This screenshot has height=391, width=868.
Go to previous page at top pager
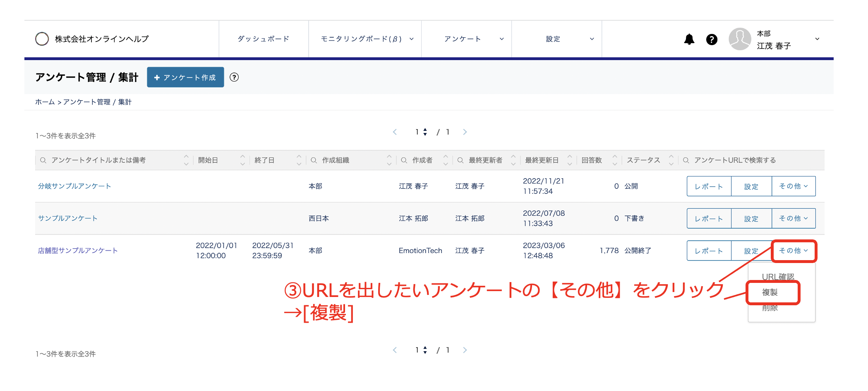[395, 132]
